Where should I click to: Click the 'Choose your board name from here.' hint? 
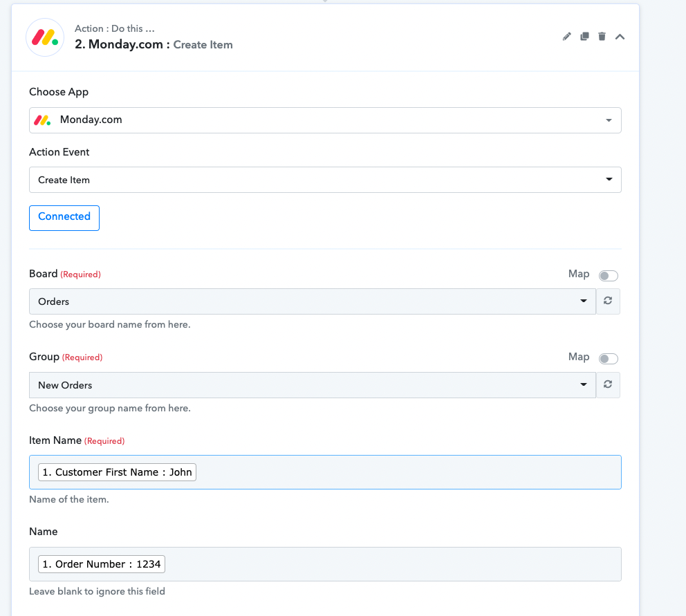click(x=110, y=325)
